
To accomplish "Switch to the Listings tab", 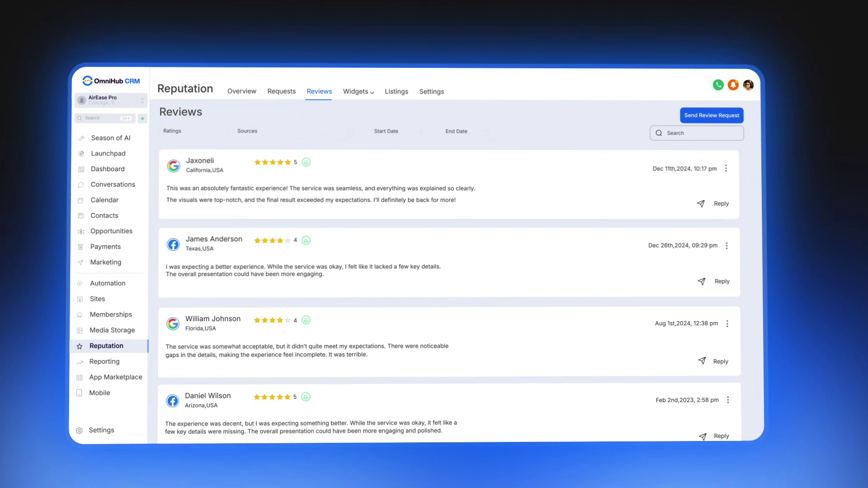I will [396, 92].
